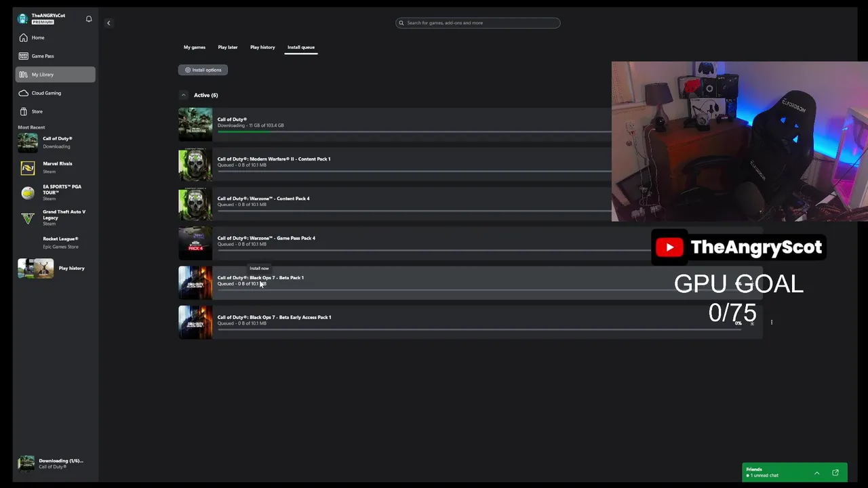Open Marvel Rivals in Most Recent
This screenshot has height=488, width=868.
coord(56,167)
